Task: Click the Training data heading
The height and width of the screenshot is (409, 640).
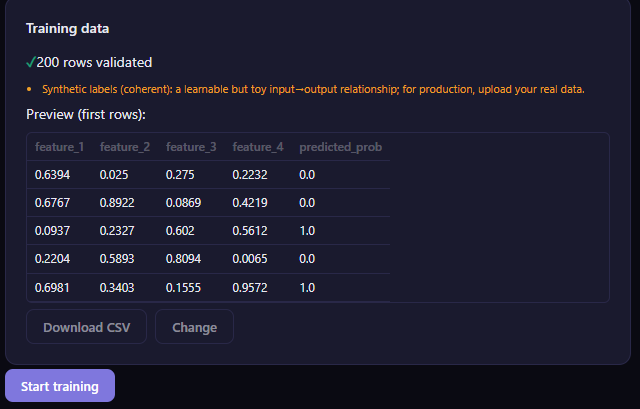Action: click(x=68, y=29)
